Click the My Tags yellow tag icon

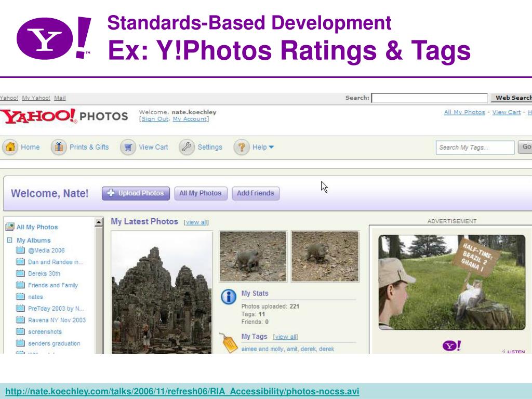229,343
